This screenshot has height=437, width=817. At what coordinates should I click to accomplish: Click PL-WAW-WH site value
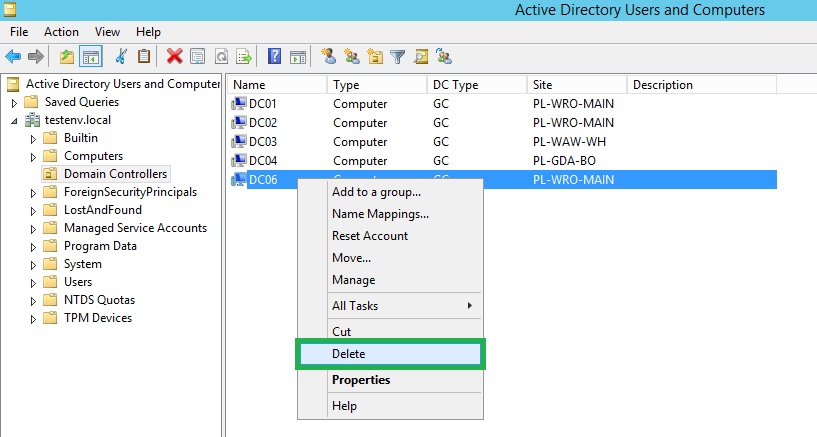pyautogui.click(x=569, y=142)
